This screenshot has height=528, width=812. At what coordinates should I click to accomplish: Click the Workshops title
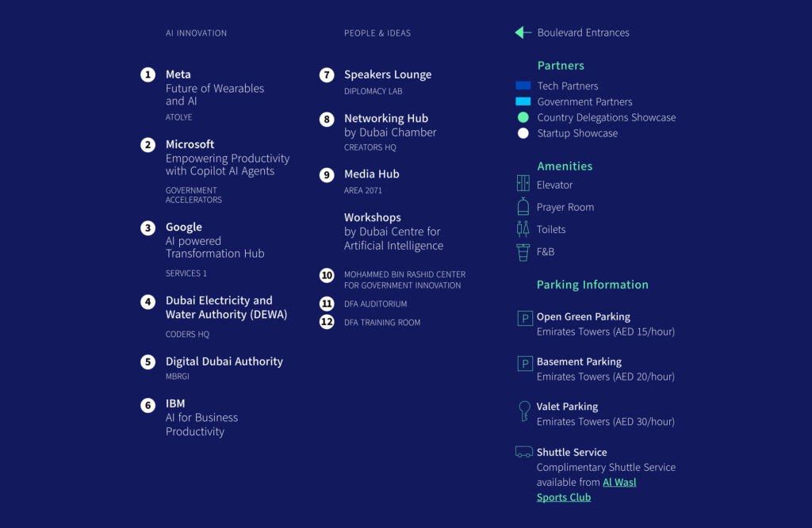coord(373,217)
